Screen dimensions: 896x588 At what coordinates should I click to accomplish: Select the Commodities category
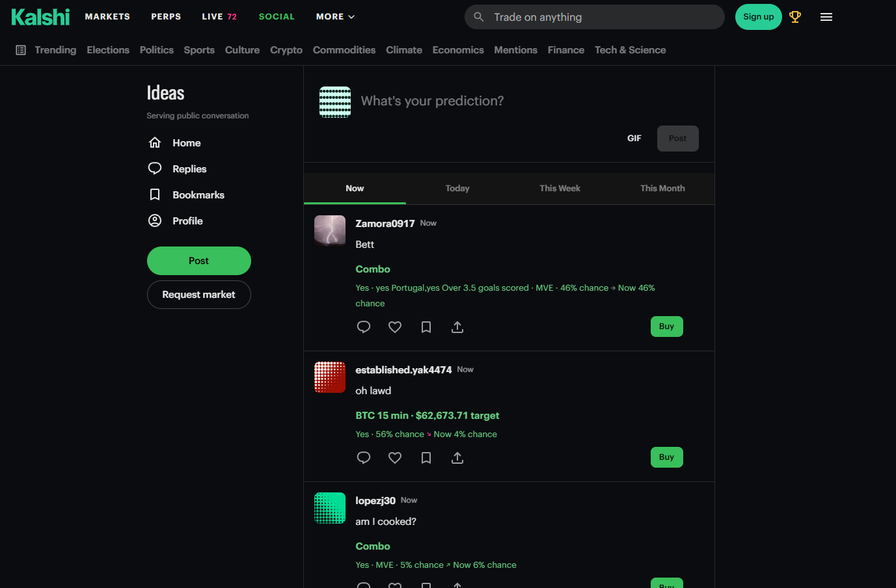[x=344, y=50]
